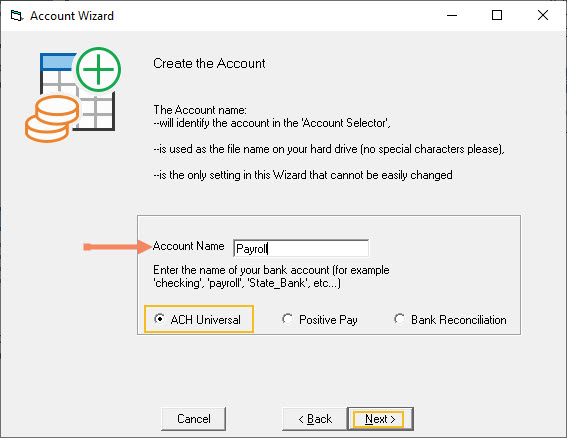Close the Account Wizard window
Image resolution: width=567 pixels, height=438 pixels.
click(x=543, y=16)
